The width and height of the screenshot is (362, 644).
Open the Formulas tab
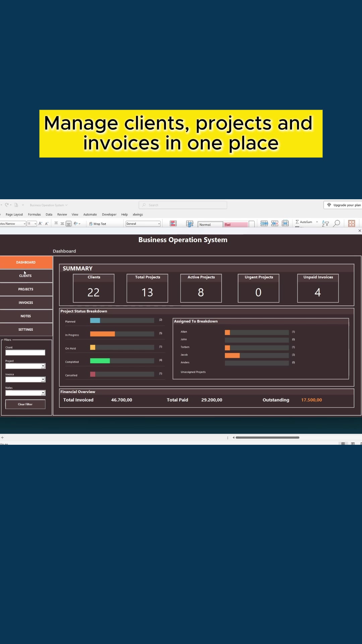[x=34, y=215]
